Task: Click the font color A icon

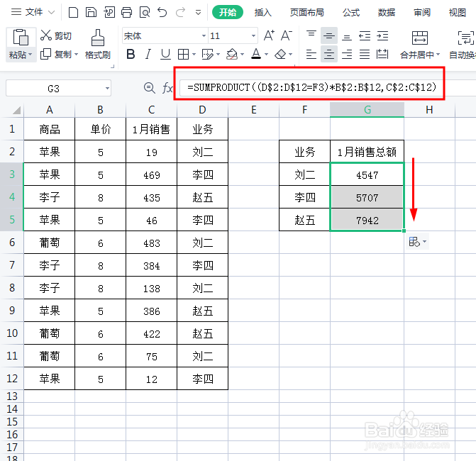Action: 256,55
